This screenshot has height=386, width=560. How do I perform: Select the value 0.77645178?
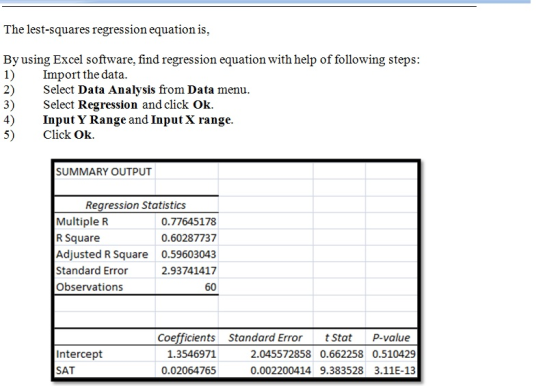tap(189, 221)
